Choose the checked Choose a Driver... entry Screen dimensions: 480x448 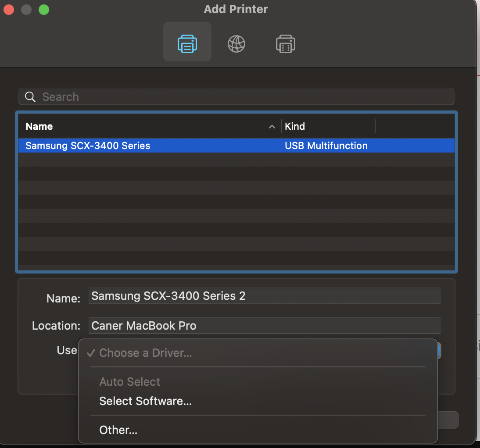click(258, 353)
